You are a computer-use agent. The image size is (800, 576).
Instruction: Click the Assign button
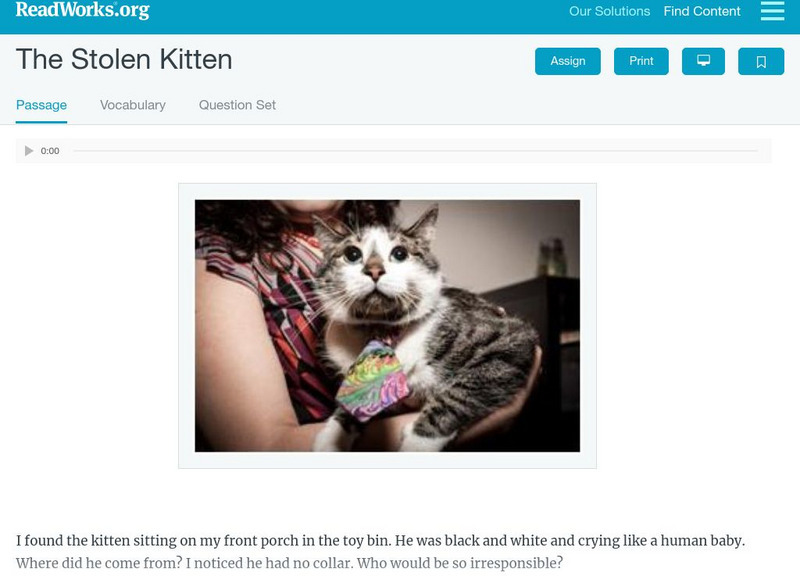(x=567, y=61)
